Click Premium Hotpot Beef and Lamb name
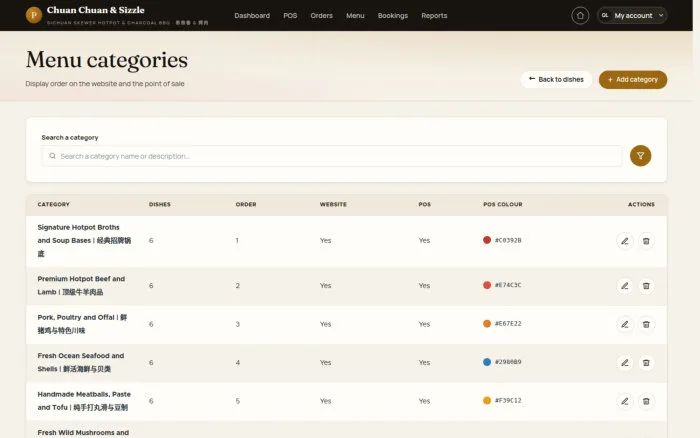Image resolution: width=700 pixels, height=438 pixels. (x=81, y=285)
